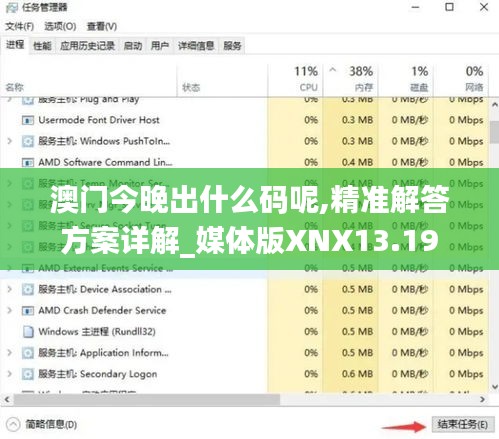
Task: Click the gear icon beside Windows PushToInstall service
Action: coord(28,141)
